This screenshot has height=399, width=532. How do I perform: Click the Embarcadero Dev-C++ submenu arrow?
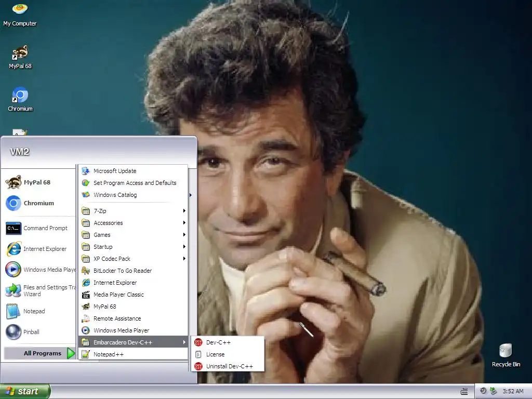pos(184,342)
